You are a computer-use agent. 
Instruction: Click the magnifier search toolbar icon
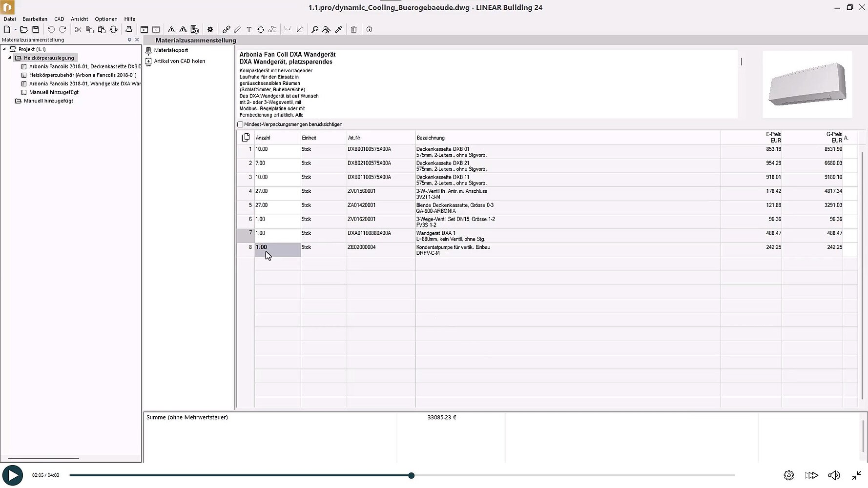pyautogui.click(x=315, y=30)
